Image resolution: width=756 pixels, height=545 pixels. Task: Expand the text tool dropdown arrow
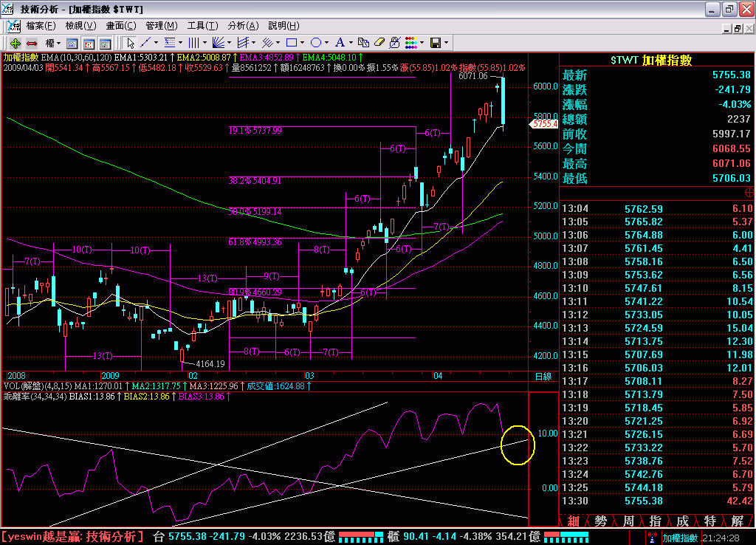coord(351,43)
